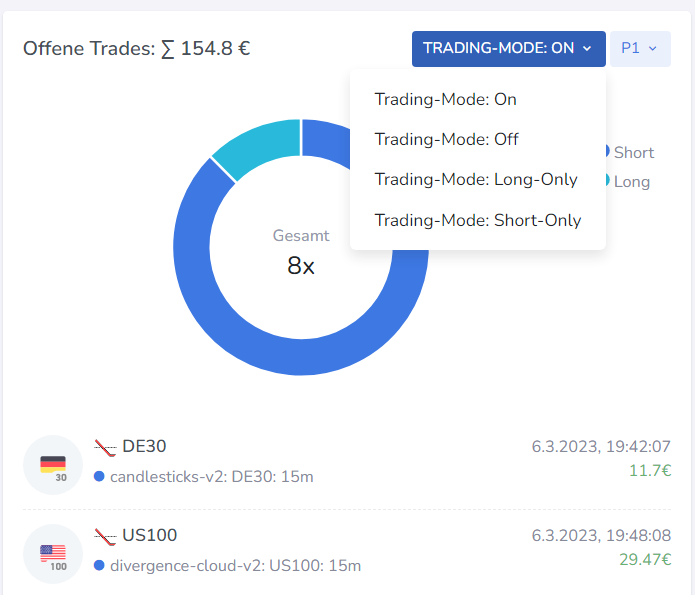Screen dimensions: 695x595
Task: Click the US flag US100 icon
Action: [53, 554]
